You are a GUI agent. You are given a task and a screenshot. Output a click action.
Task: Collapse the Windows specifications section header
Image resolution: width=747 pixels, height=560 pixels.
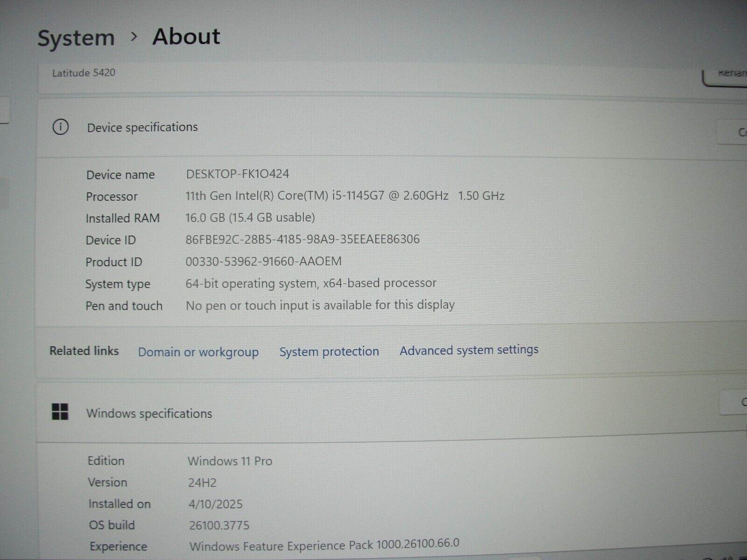point(373,413)
